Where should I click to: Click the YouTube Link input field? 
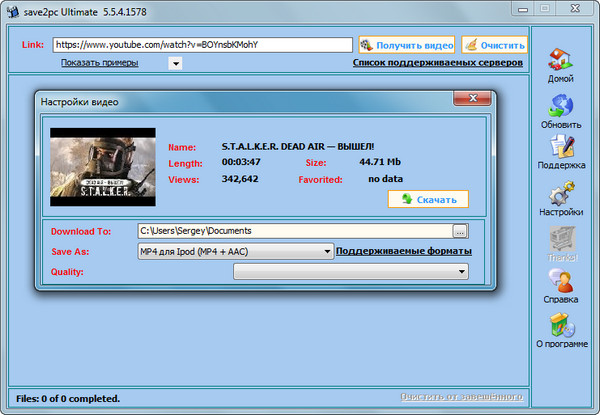[x=202, y=45]
